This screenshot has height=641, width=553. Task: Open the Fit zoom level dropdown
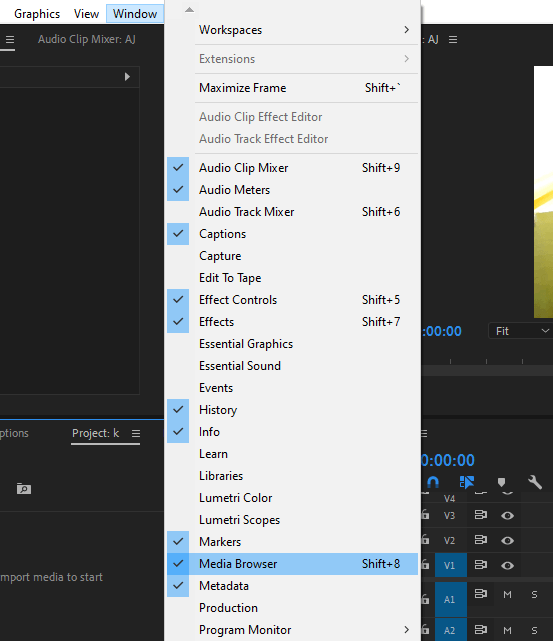click(521, 331)
